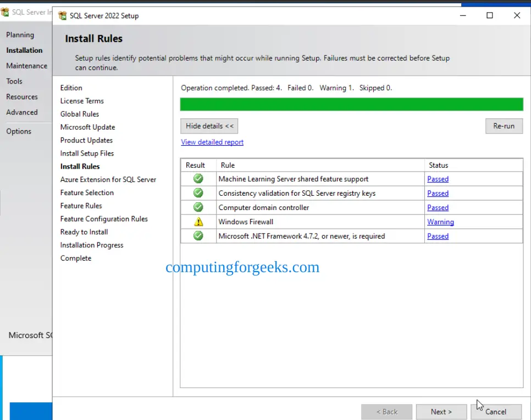Image resolution: width=531 pixels, height=420 pixels.
Task: Click the Install Rules step in sidebar
Action: (x=80, y=167)
